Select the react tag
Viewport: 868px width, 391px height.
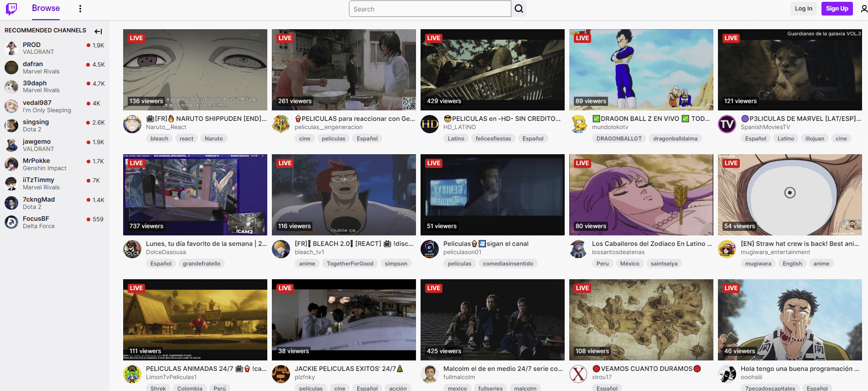(187, 139)
